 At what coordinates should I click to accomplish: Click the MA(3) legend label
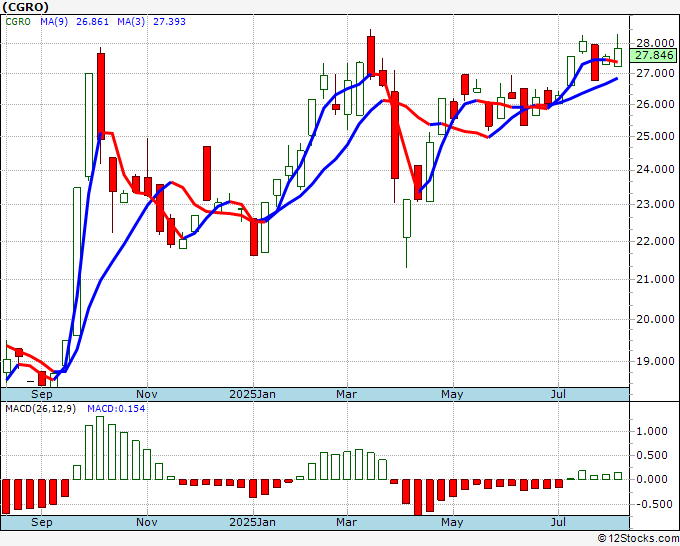coord(131,21)
